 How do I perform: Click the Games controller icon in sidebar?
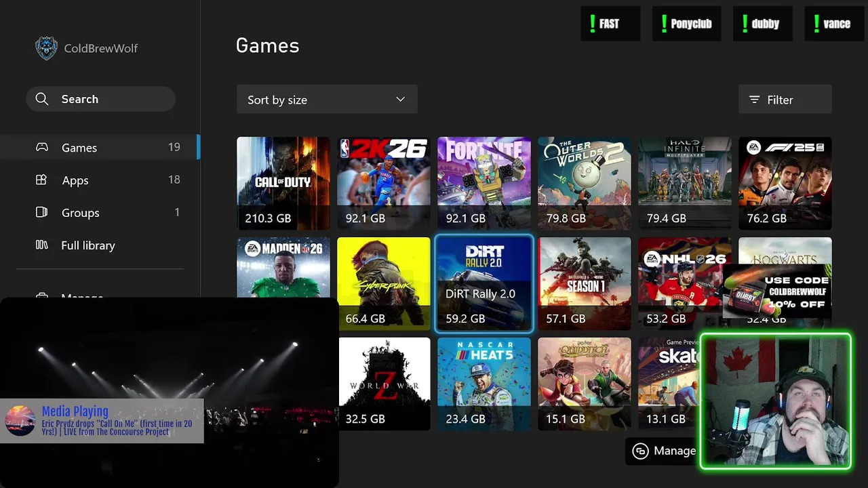pos(42,147)
